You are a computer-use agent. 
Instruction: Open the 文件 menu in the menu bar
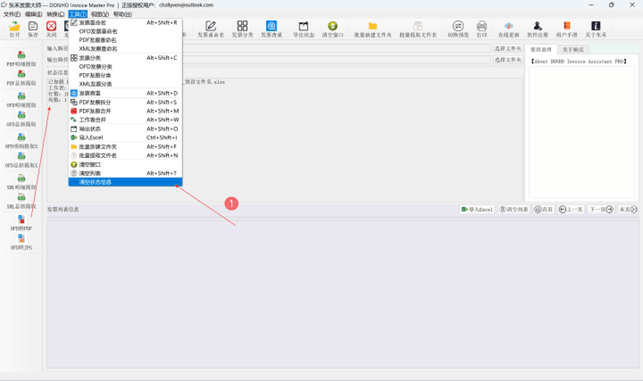point(11,14)
